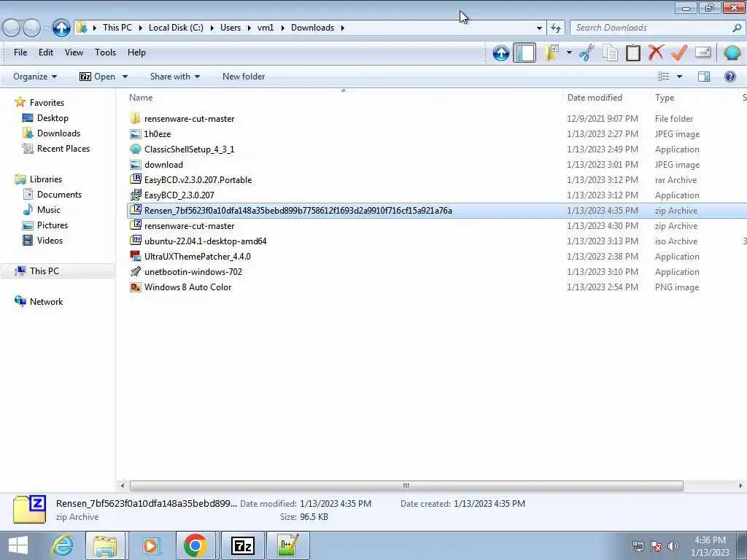Expand the Share with dropdown
The height and width of the screenshot is (560, 747).
175,77
